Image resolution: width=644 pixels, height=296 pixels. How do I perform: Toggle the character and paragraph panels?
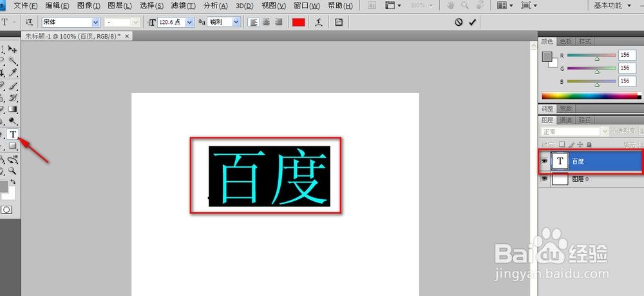[339, 22]
